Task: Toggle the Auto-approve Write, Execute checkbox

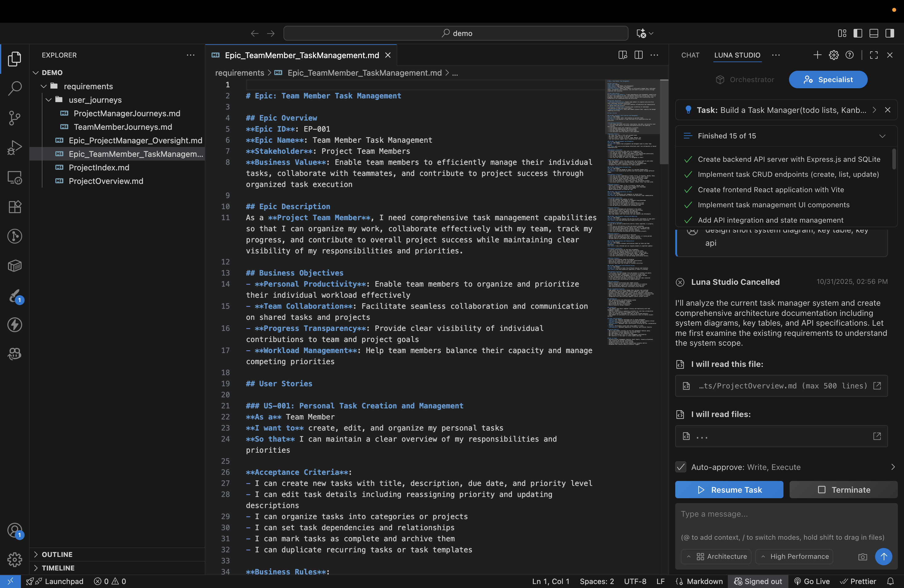Action: (x=680, y=467)
